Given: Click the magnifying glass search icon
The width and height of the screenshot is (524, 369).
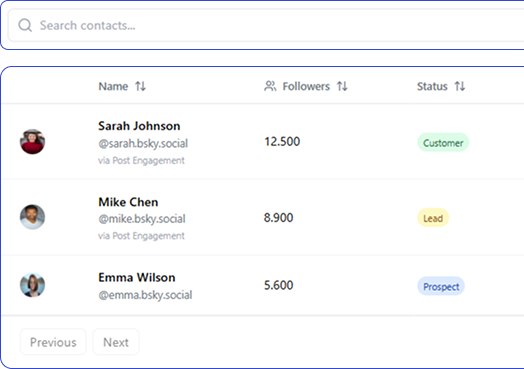Looking at the screenshot, I should pyautogui.click(x=25, y=25).
